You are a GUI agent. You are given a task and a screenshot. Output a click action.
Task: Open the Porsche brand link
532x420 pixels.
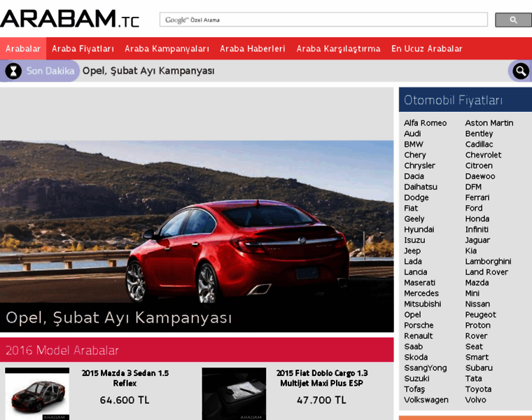419,325
